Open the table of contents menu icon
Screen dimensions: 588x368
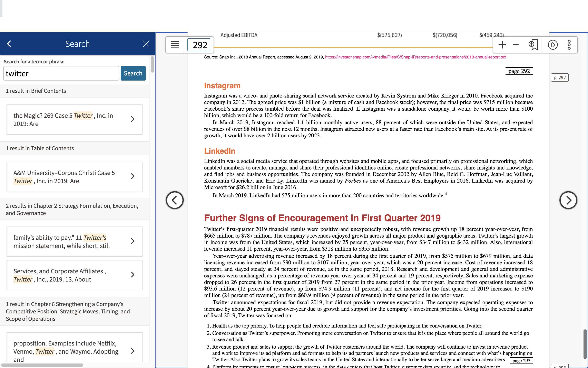175,45
